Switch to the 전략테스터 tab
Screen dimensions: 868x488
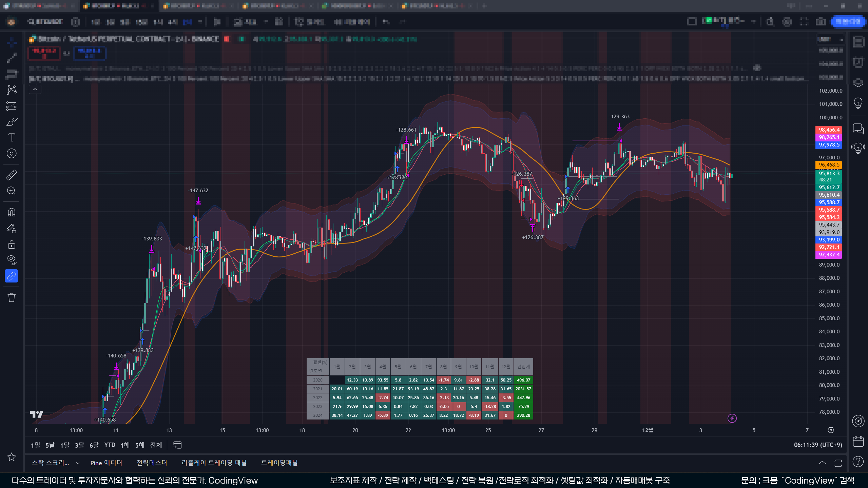tap(152, 463)
